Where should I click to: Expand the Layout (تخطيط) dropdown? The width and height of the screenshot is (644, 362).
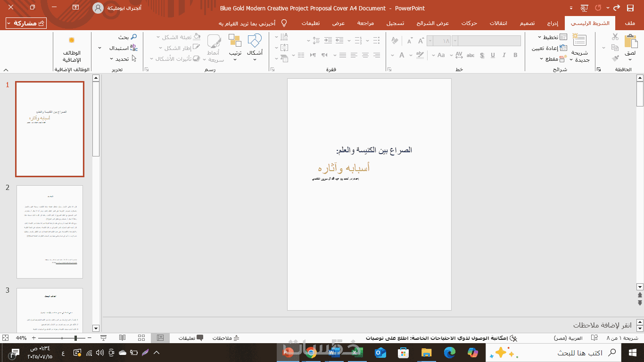pyautogui.click(x=539, y=37)
